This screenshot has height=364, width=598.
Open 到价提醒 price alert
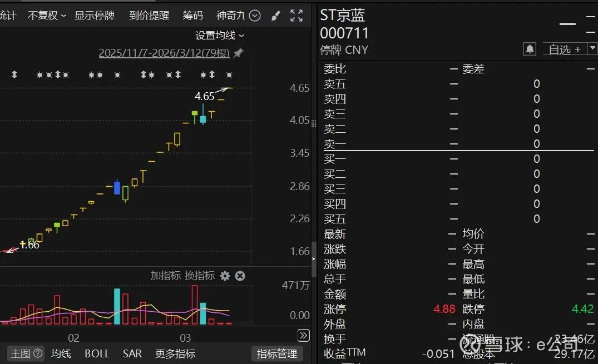coord(149,15)
